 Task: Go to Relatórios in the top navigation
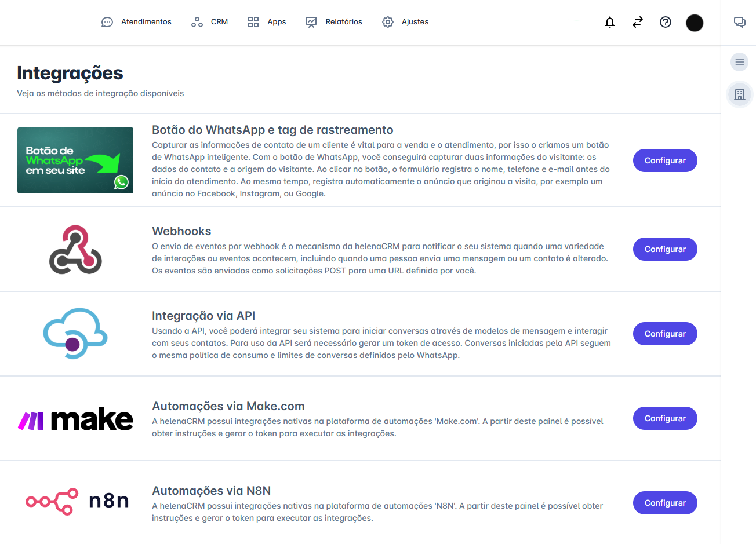coord(334,22)
